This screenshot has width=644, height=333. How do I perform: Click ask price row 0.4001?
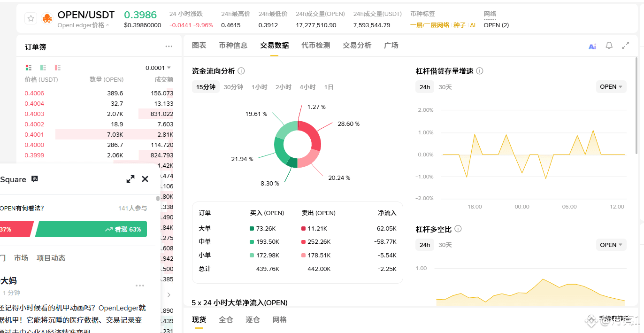[x=99, y=134]
